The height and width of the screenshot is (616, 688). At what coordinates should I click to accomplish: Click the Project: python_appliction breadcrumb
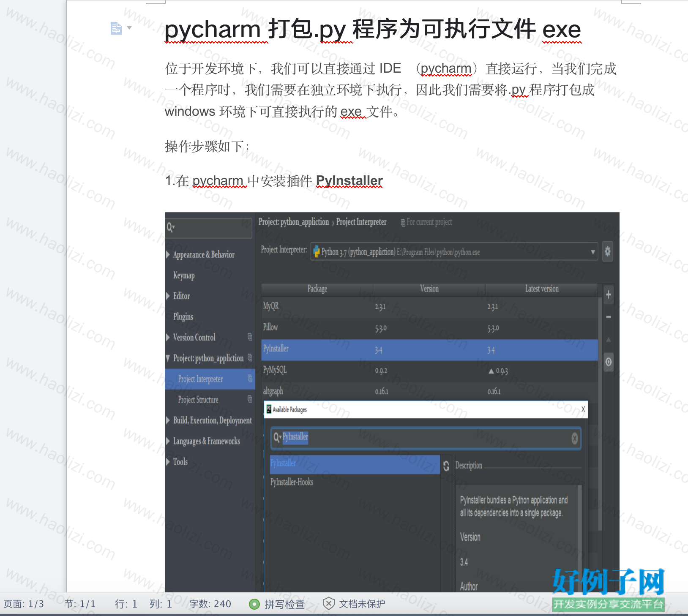coord(294,222)
